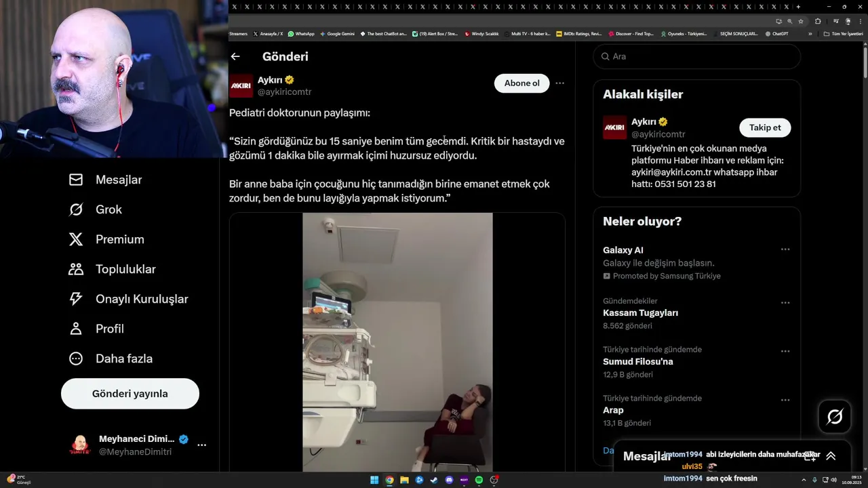Open Alert Box / Stre... bookmark

(x=435, y=34)
